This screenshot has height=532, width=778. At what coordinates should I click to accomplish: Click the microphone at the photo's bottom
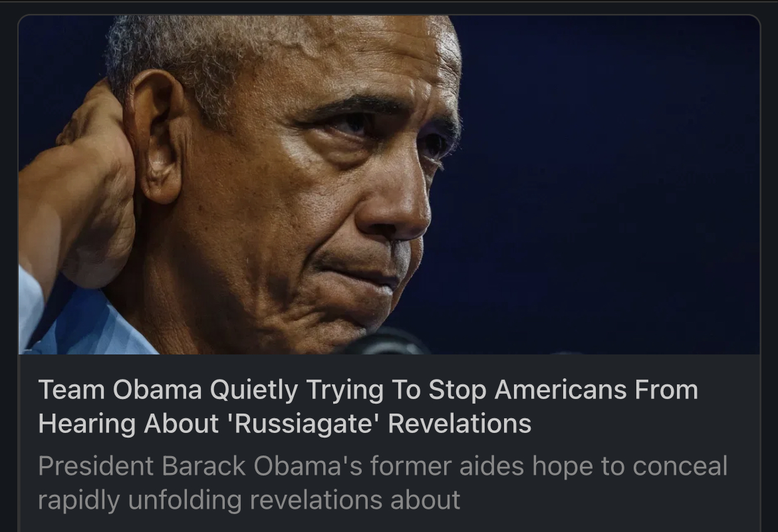(x=384, y=342)
